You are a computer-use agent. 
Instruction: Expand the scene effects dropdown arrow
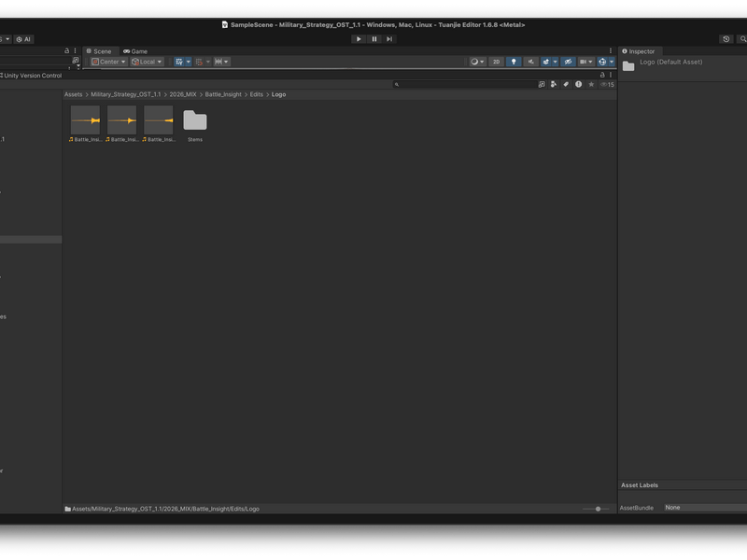tap(555, 62)
